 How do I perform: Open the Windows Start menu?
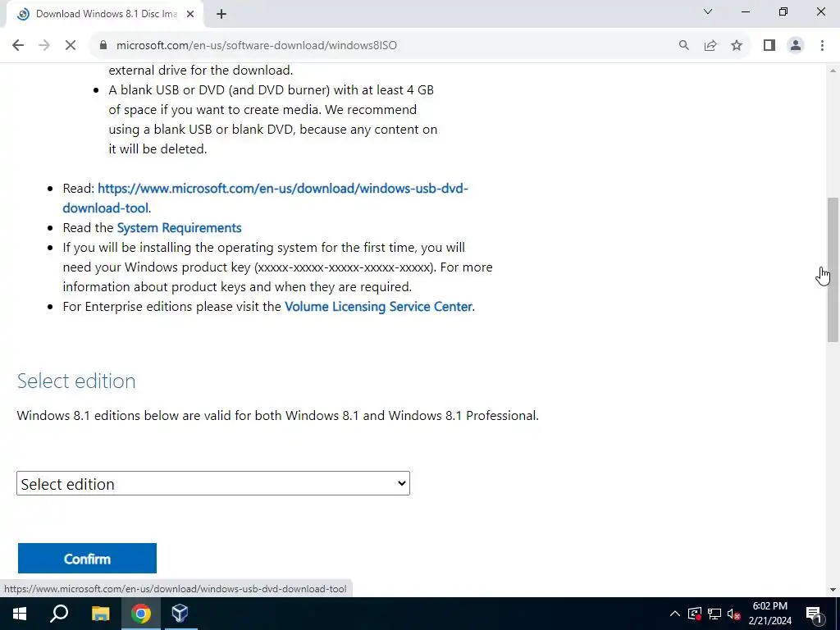pyautogui.click(x=20, y=614)
